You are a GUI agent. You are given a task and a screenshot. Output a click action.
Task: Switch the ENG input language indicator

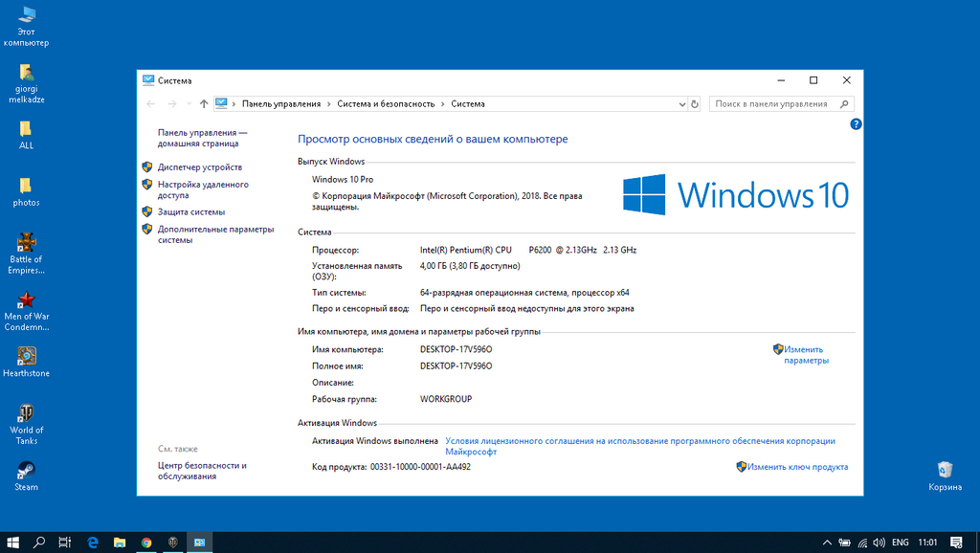coord(900,542)
